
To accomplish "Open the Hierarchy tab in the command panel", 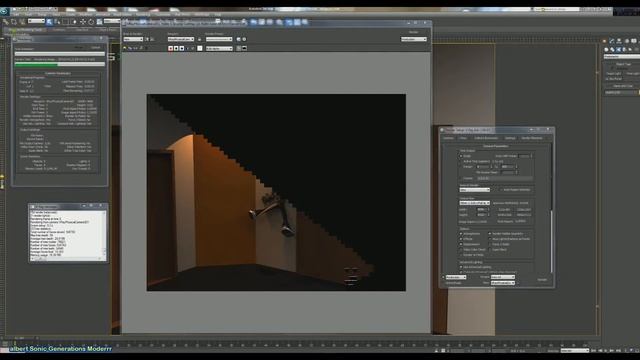I will click(619, 41).
